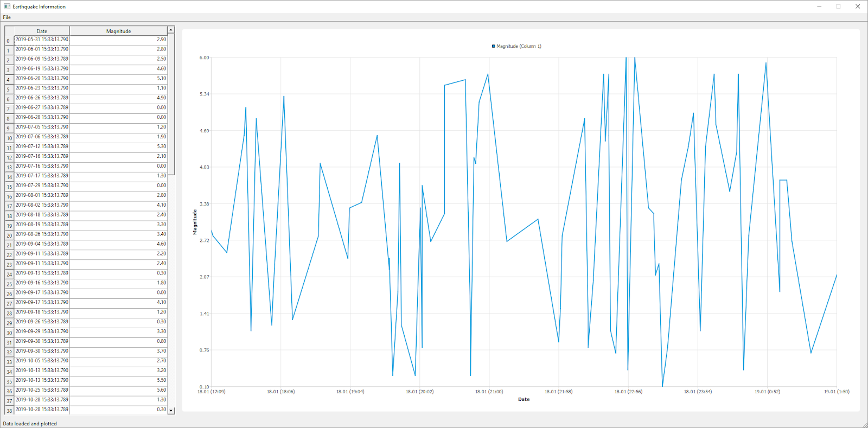The image size is (868, 428).
Task: Click the Magnitude (Column 1) legend label
Action: pos(519,46)
